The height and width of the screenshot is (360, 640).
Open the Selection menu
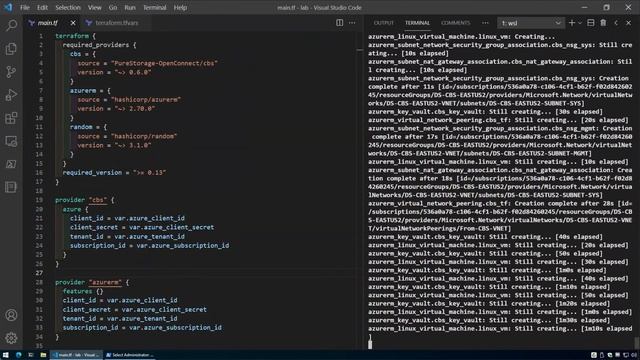tap(68, 7)
